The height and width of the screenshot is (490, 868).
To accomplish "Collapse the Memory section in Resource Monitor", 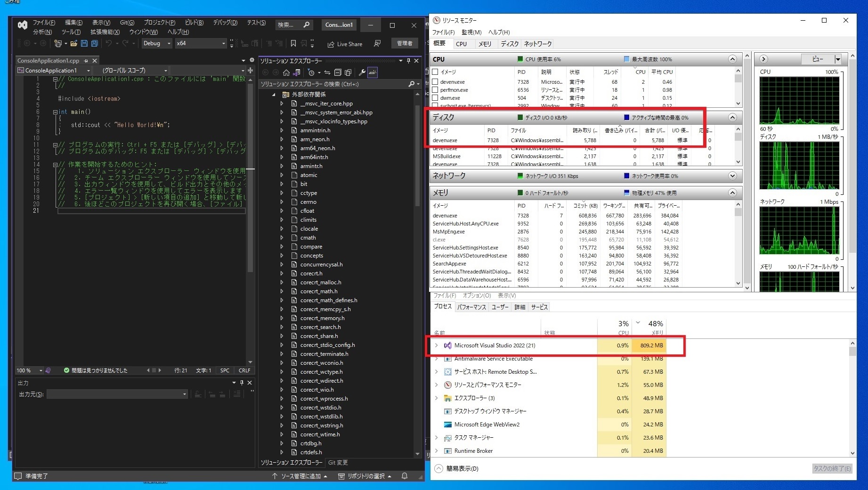I will click(x=732, y=193).
